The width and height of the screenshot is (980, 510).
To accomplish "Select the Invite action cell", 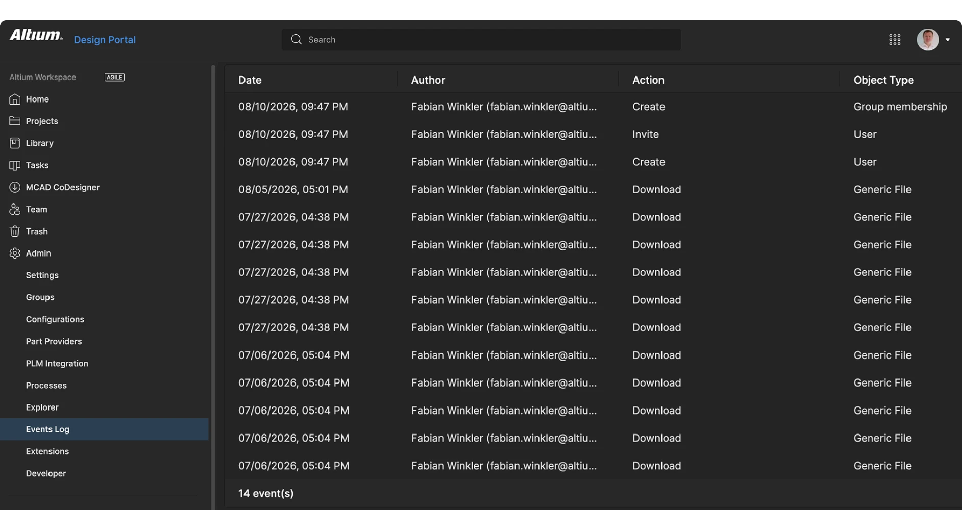I will (646, 134).
